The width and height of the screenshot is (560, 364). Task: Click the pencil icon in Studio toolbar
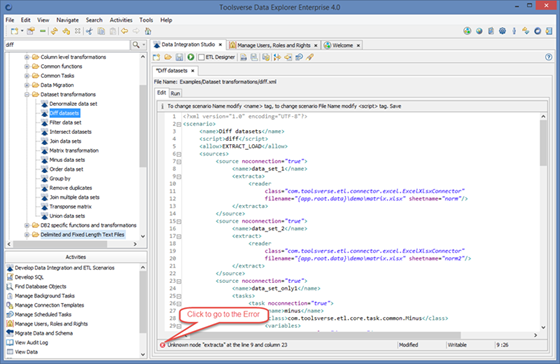click(310, 57)
